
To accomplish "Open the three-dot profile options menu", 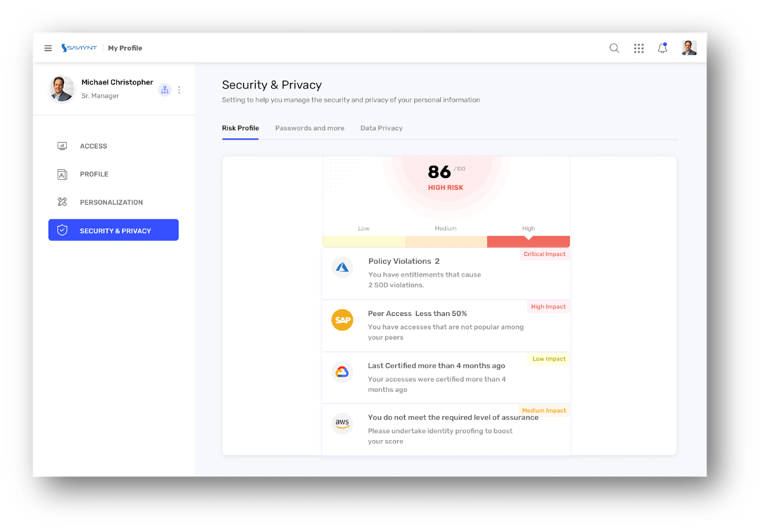I will (179, 89).
